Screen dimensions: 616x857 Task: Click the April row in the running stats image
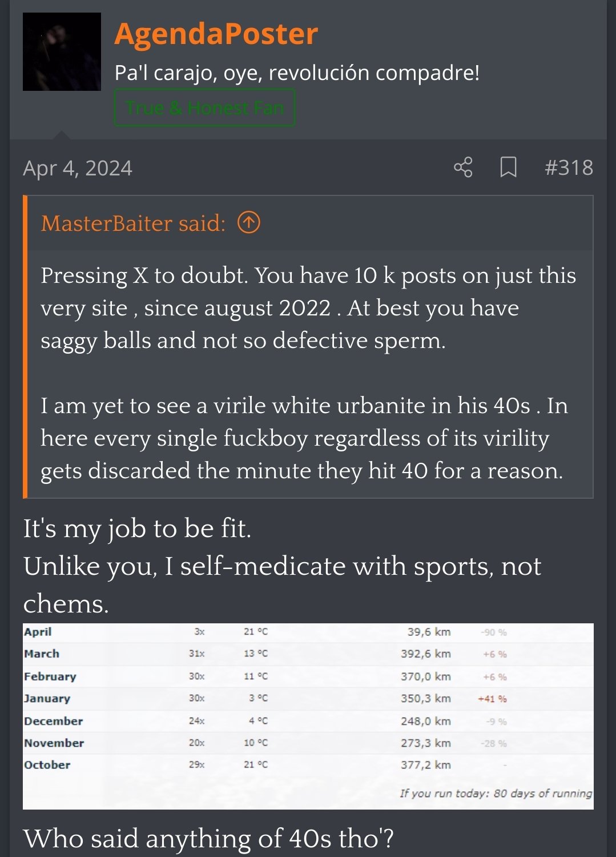(38, 632)
